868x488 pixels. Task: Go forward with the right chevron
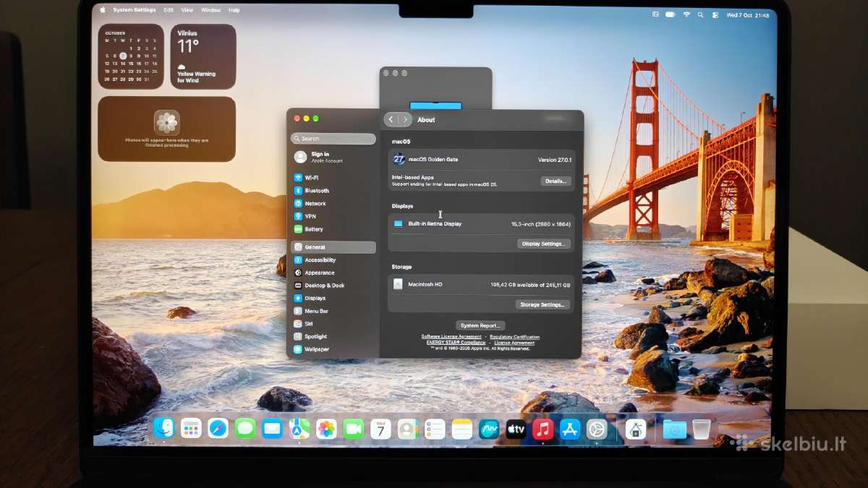tap(405, 119)
